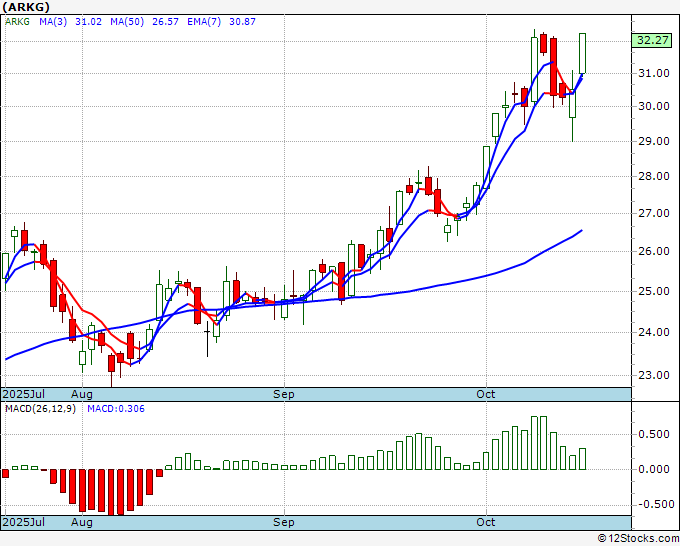Click the MA(50) legend label
Viewport: 680px width, 546px height.
coord(127,21)
